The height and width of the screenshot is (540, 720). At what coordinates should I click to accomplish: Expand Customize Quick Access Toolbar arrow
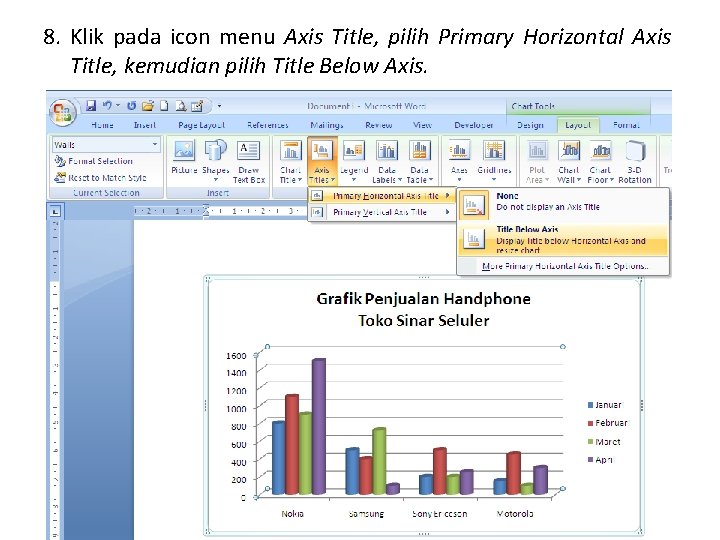[219, 107]
